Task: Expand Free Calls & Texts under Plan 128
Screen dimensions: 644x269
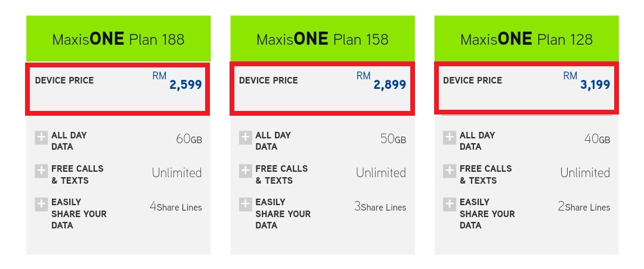Action: point(450,172)
